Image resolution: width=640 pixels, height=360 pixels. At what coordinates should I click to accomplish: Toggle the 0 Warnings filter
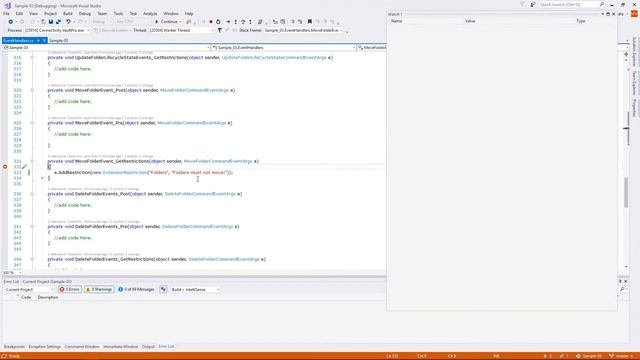(x=99, y=289)
